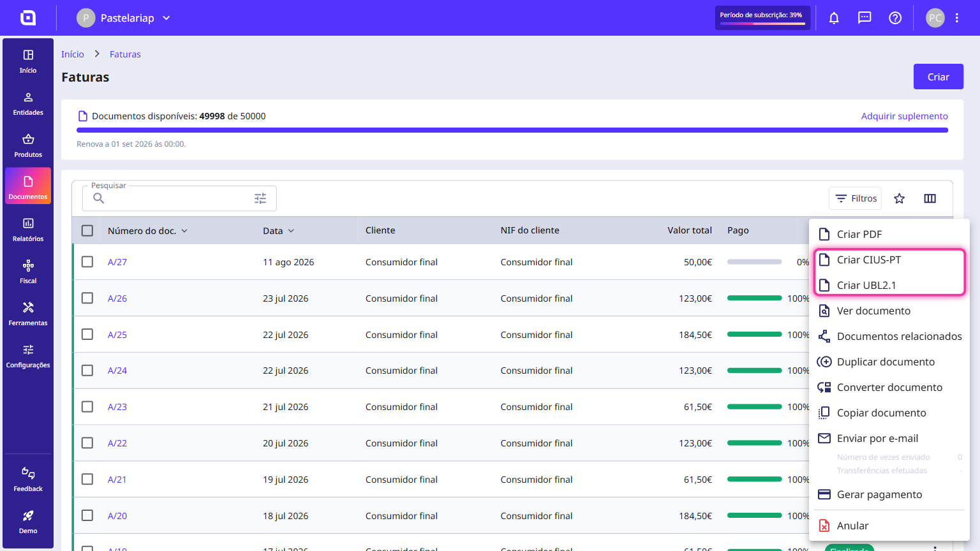Check the box for invoice A/21
Viewport: 980px width, 551px height.
[87, 479]
